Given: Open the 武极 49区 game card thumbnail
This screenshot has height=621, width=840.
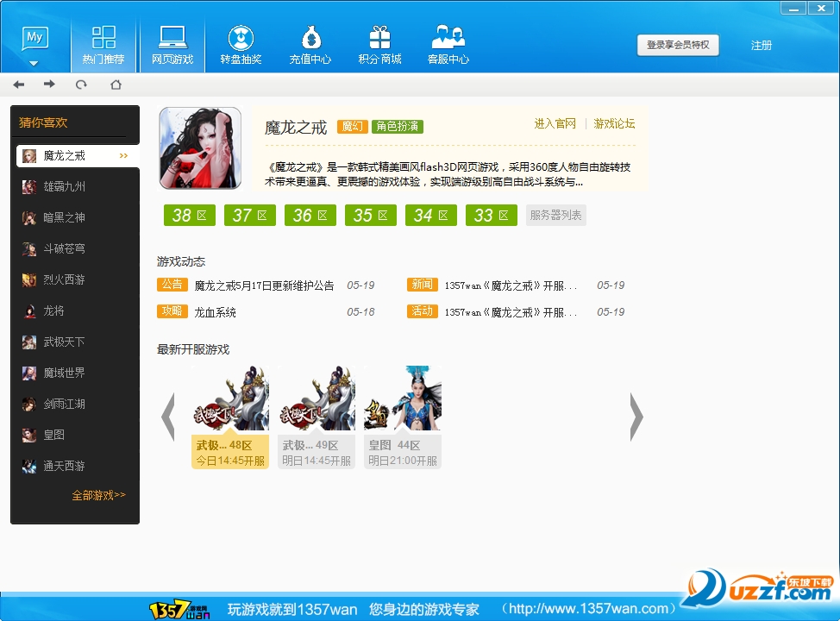Looking at the screenshot, I should (x=317, y=398).
